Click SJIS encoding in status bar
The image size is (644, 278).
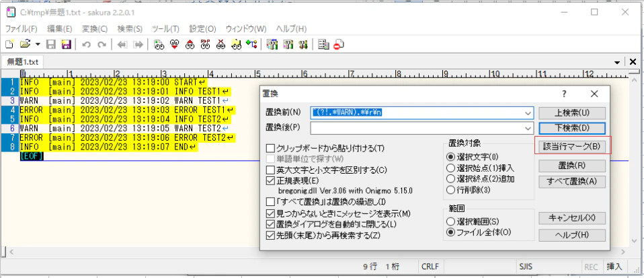(x=525, y=267)
